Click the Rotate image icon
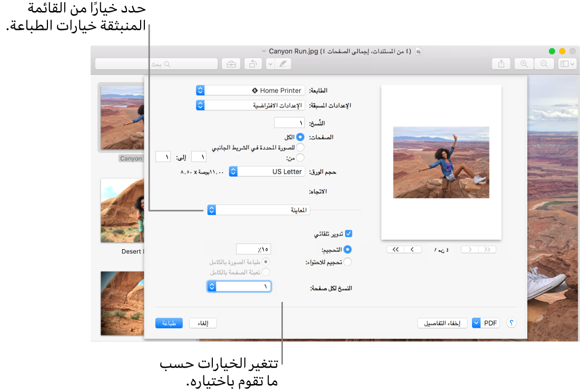The width and height of the screenshot is (580, 392). (x=253, y=64)
